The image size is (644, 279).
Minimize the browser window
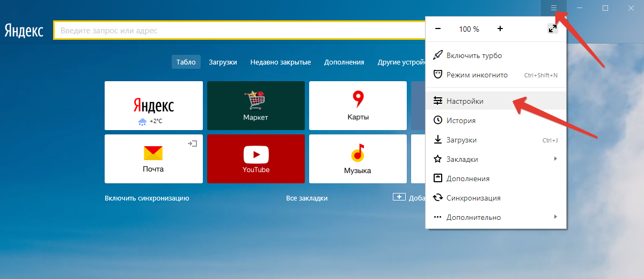[x=580, y=8]
